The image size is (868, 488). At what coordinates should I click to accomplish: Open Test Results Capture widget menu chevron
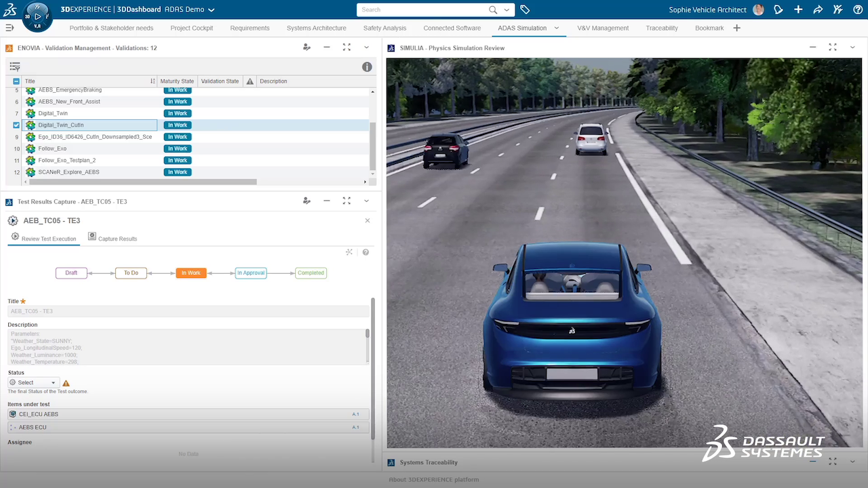click(366, 201)
